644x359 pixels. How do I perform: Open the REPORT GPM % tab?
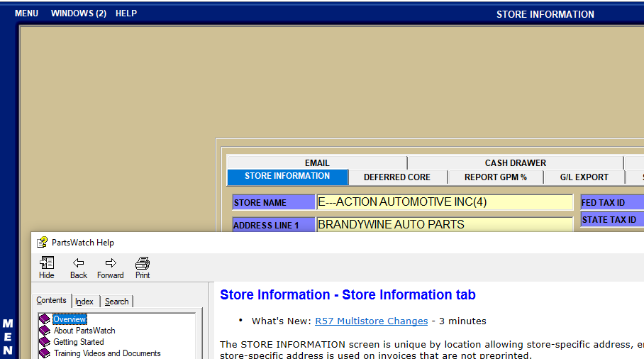496,177
